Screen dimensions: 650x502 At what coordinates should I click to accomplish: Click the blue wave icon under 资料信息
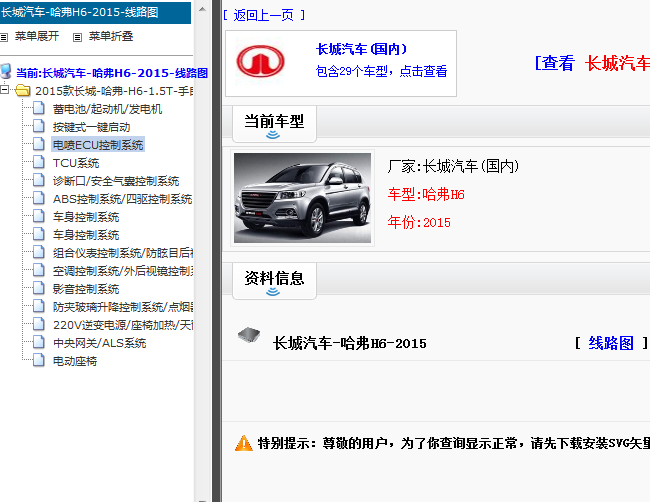click(x=273, y=291)
